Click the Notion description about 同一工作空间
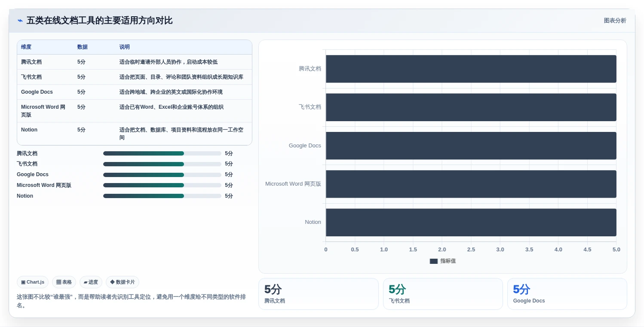The image size is (644, 327). point(181,134)
